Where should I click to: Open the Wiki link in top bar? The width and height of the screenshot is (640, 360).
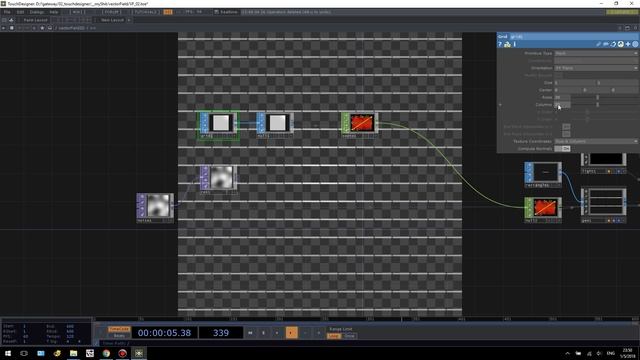point(77,12)
